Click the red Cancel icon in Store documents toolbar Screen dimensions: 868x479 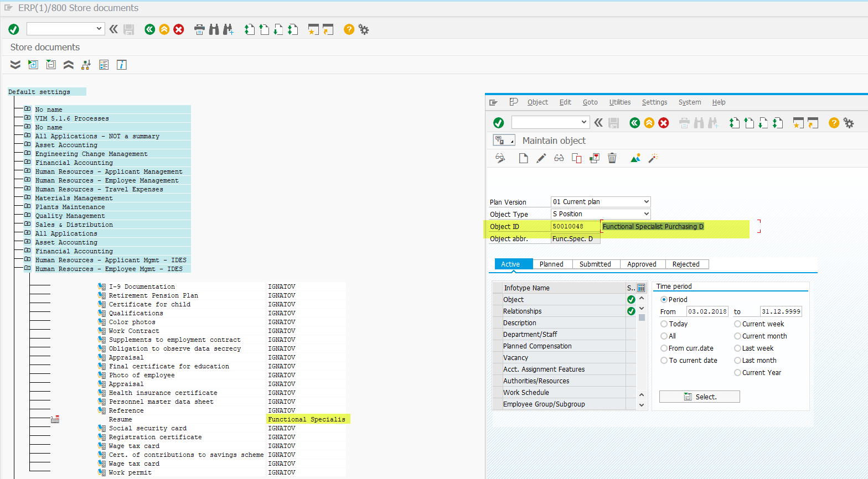(x=179, y=29)
